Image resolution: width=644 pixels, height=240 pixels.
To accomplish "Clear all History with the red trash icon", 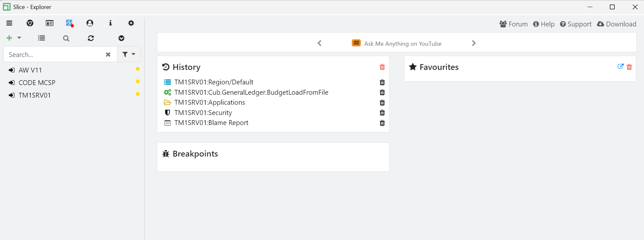I will click(382, 67).
